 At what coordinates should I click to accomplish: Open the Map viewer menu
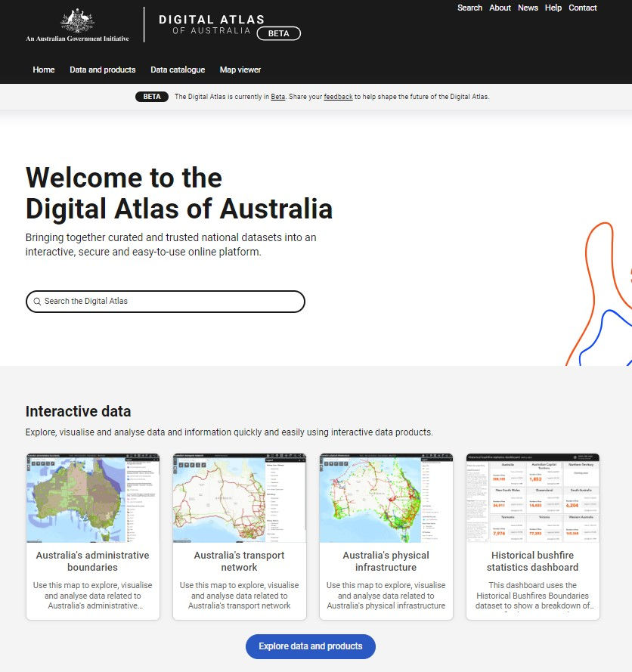[x=240, y=70]
